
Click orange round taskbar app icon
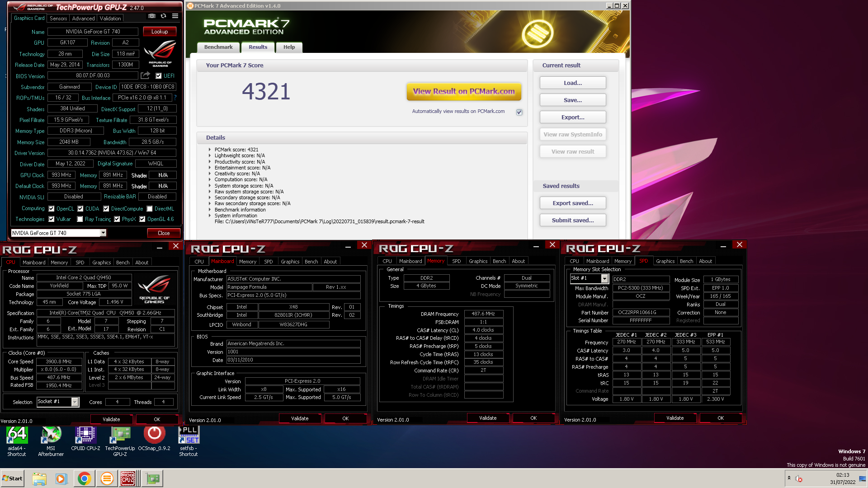coord(107,479)
